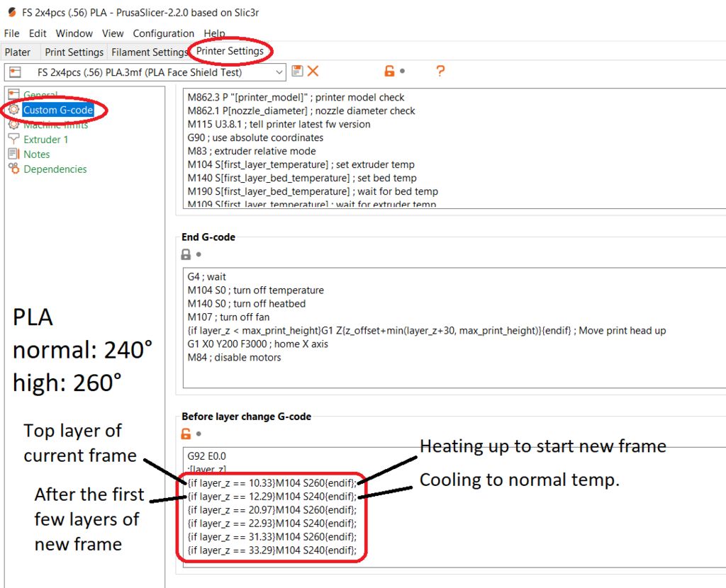Toggle the grey lock icon under End G-code
Viewport: 726px width, 588px height.
[x=186, y=254]
